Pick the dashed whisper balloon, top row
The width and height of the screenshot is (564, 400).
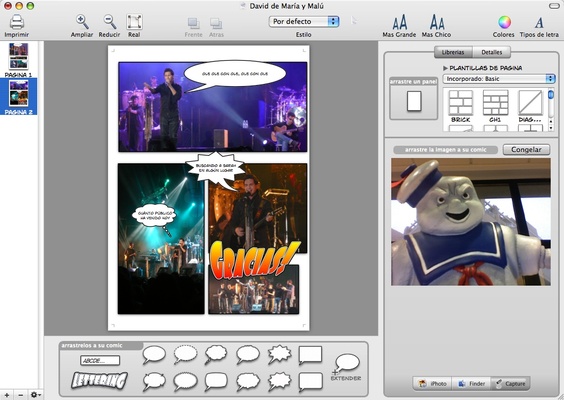point(185,355)
